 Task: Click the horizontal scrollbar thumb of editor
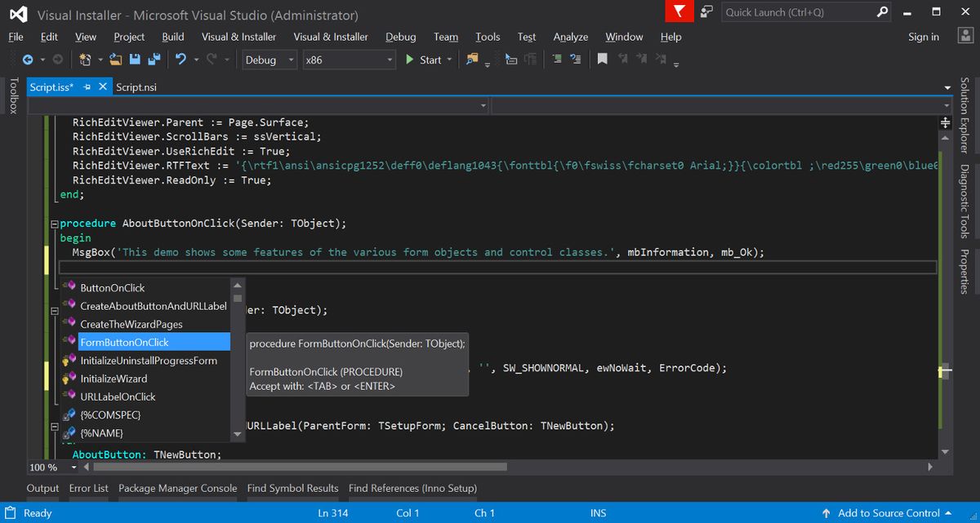click(299, 468)
